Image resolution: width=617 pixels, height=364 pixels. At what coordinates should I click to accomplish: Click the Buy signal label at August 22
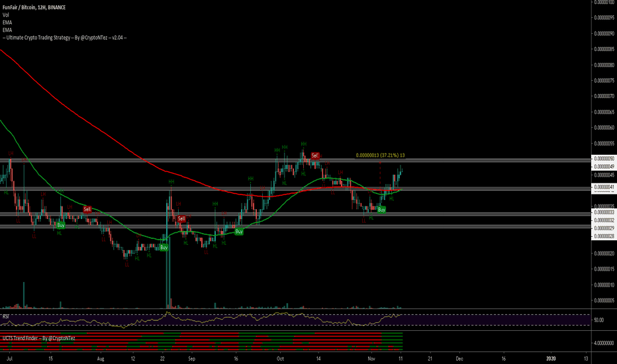click(x=164, y=248)
